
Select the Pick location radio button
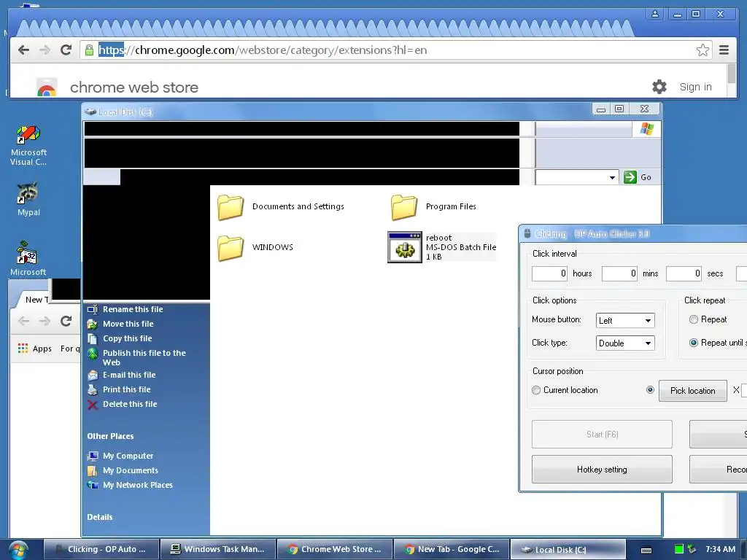pos(650,390)
